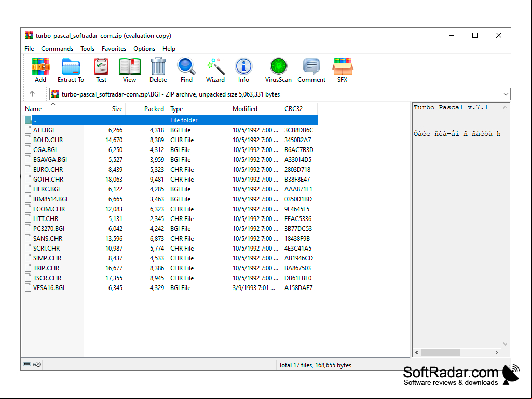This screenshot has height=399, width=532.
Task: Sort the list by Name column
Action: pyautogui.click(x=53, y=109)
